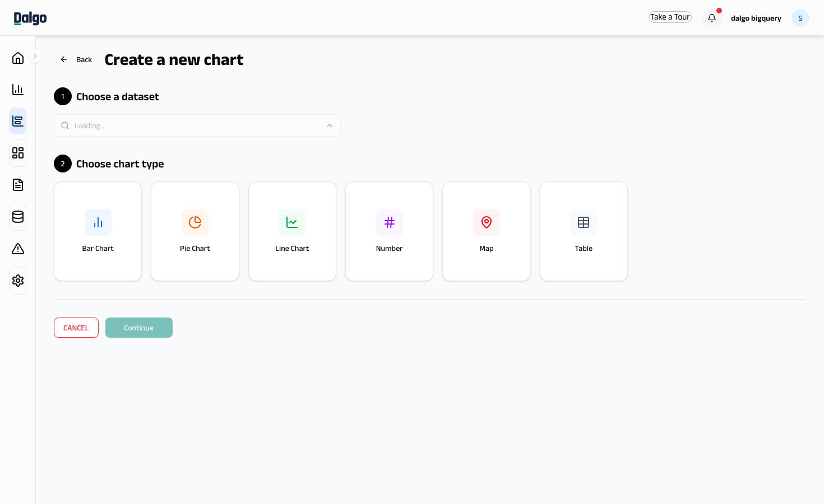Click the Continue button
824x504 pixels.
tap(139, 328)
